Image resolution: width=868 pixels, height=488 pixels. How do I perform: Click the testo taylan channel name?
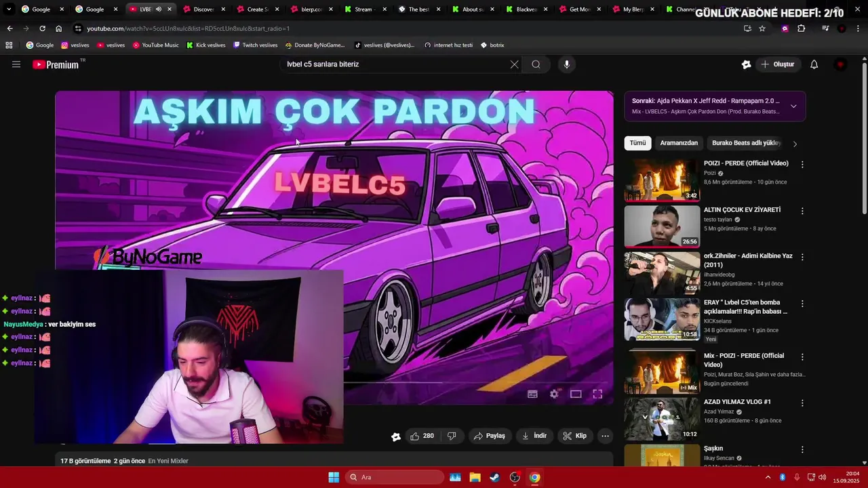tap(718, 220)
